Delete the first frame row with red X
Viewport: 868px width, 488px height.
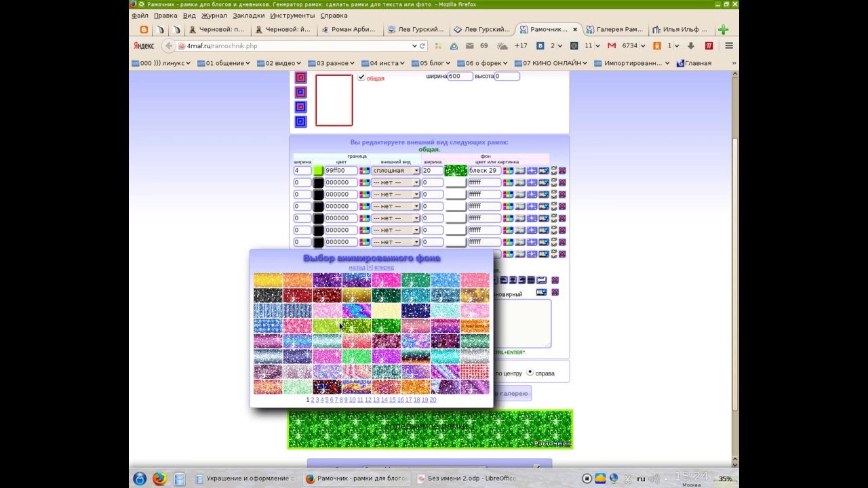tap(561, 171)
